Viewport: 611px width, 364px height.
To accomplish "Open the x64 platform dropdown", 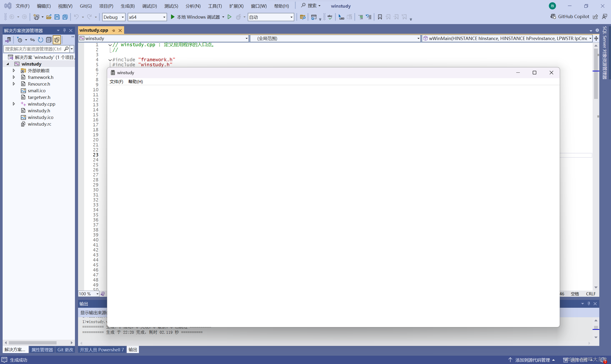I will (164, 17).
